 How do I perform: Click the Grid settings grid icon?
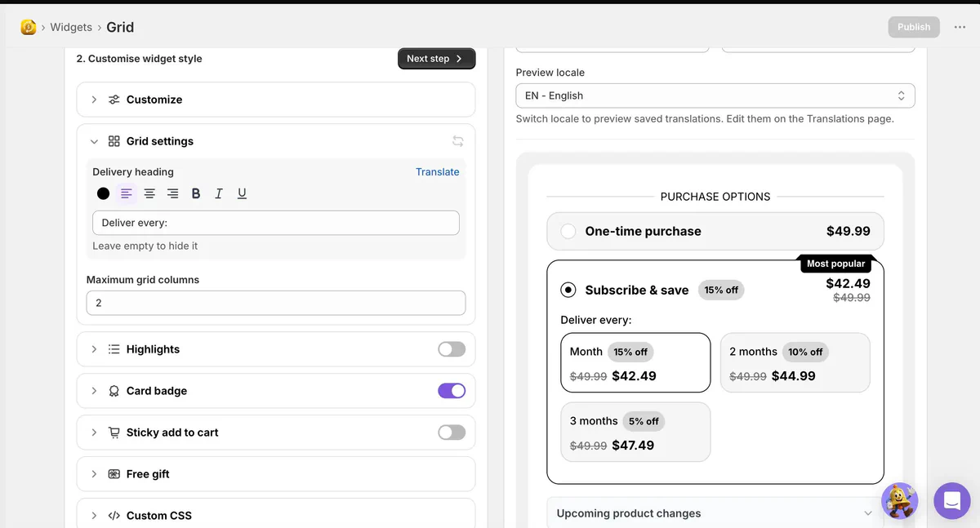[114, 141]
